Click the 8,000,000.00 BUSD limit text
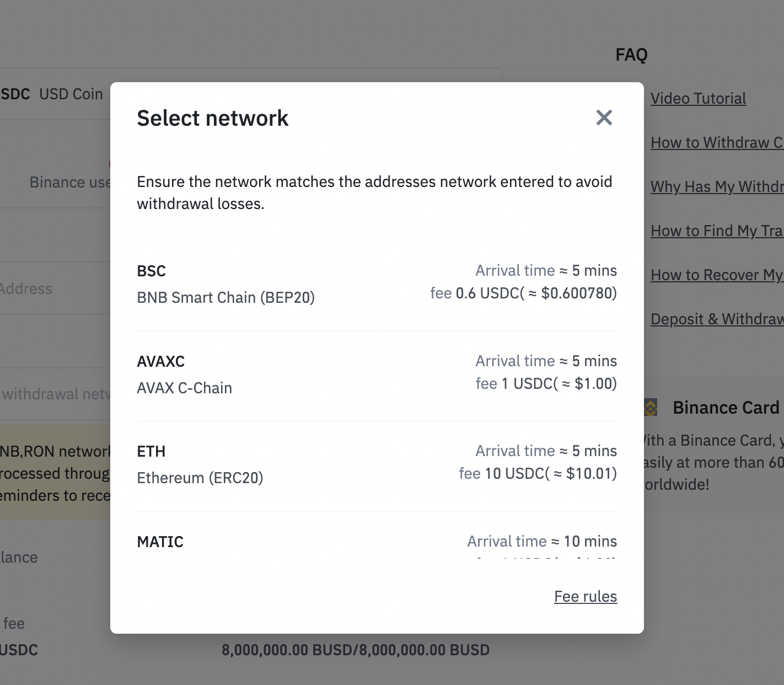 tap(356, 650)
